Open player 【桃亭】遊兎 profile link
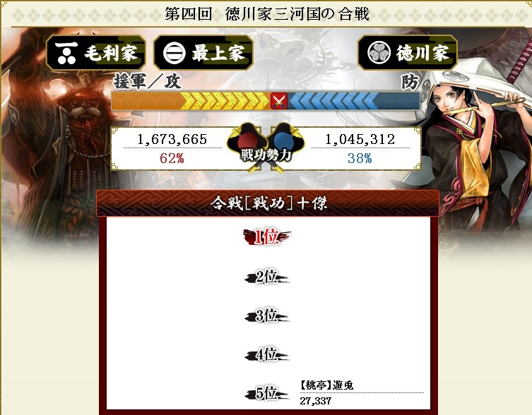Image resolution: width=532 pixels, height=415 pixels. point(326,385)
